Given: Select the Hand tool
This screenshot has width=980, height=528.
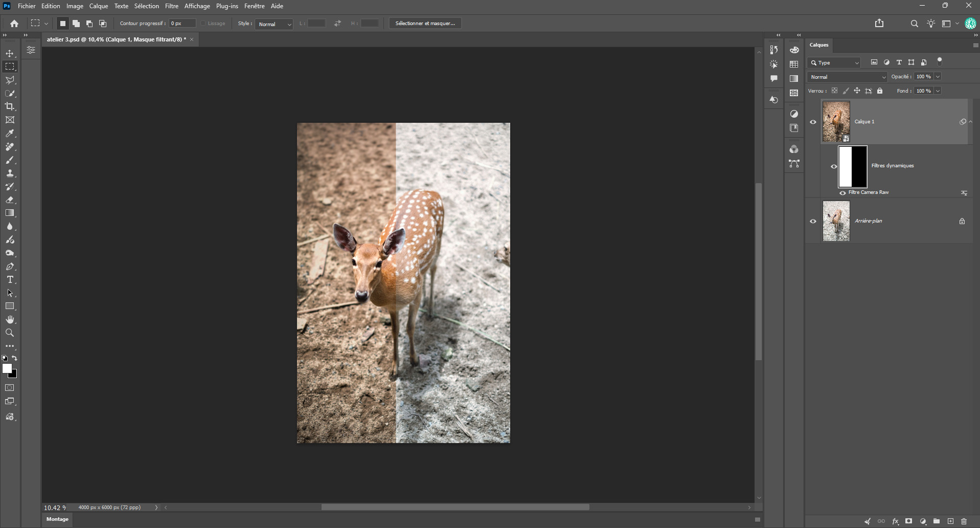Looking at the screenshot, I should pos(10,319).
